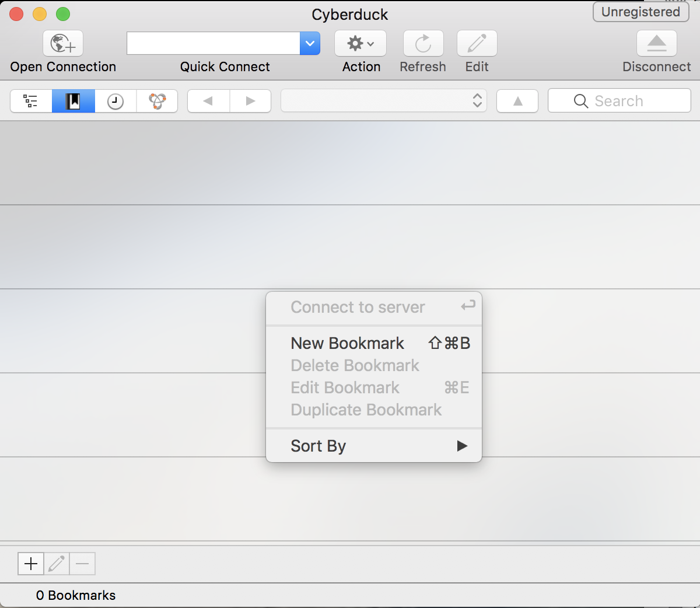Click the Refresh toolbar icon
This screenshot has width=700, height=608.
click(x=423, y=43)
